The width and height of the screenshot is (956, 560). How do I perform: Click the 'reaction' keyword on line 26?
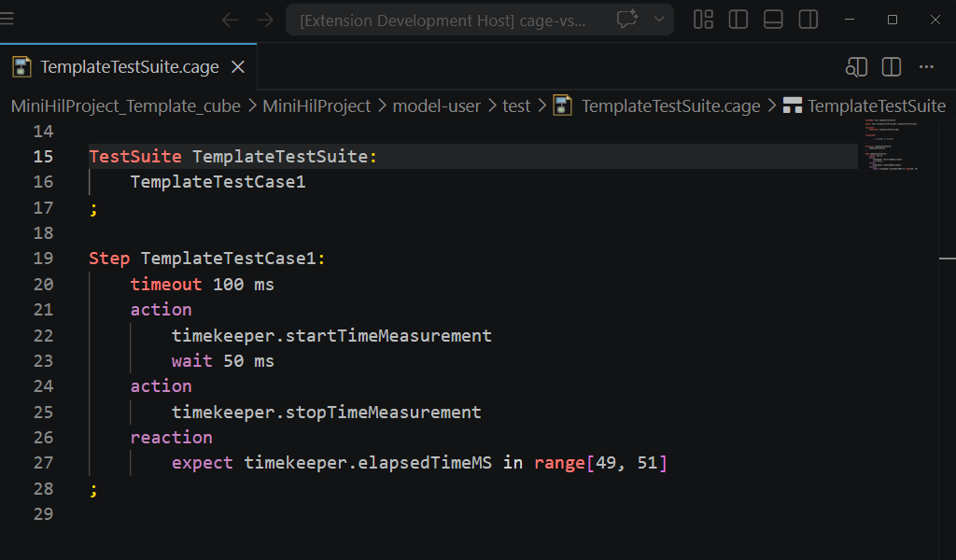click(172, 438)
